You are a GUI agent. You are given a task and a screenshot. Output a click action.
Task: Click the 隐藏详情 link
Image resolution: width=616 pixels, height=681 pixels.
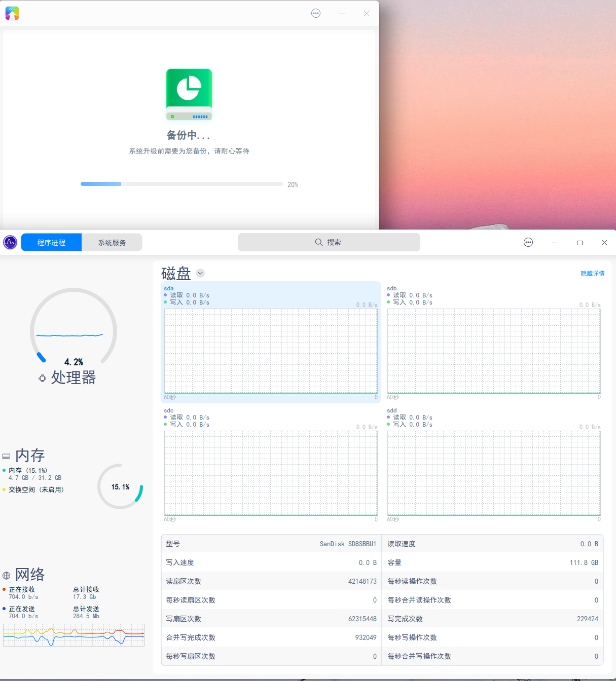tap(591, 273)
